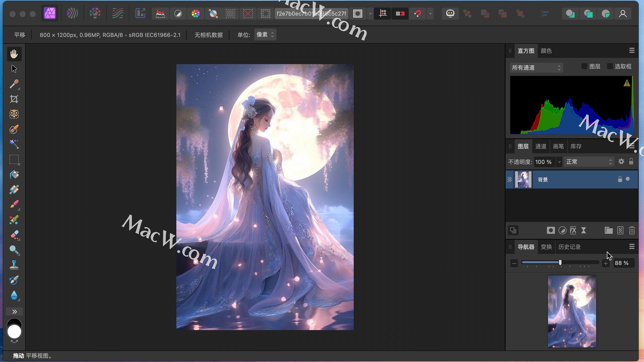
Task: Click the navigator zoom slider handle
Action: [560, 262]
